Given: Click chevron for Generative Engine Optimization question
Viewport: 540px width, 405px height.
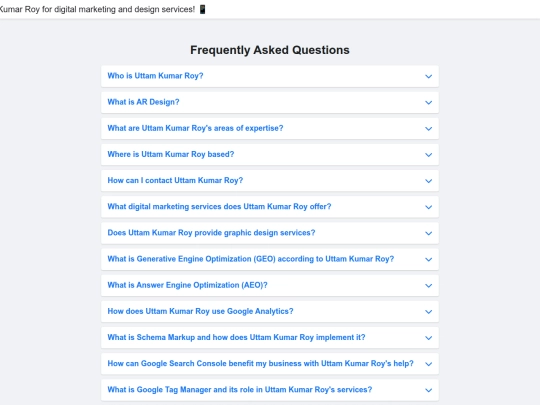Looking at the screenshot, I should 428,260.
